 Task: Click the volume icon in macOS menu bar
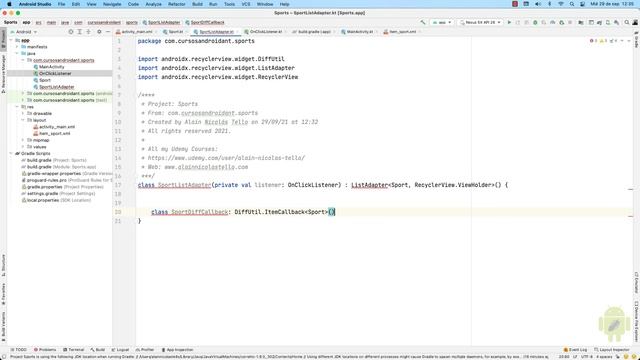click(538, 4)
